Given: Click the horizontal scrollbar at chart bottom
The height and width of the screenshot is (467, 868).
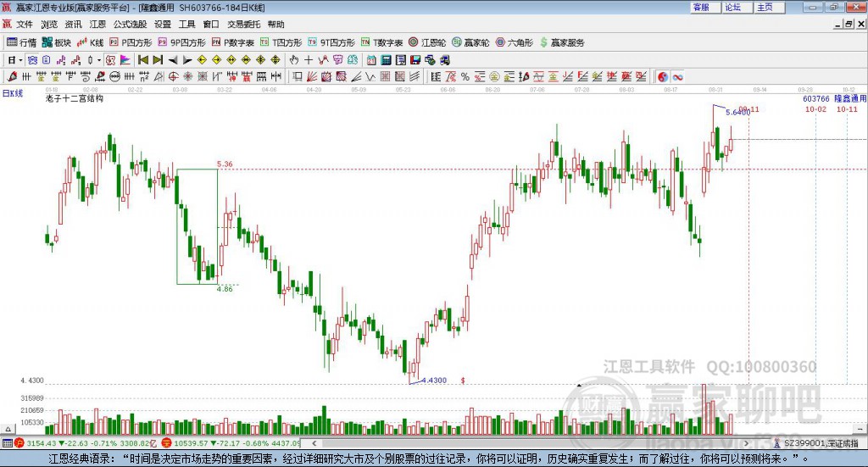Looking at the screenshot, I should (x=531, y=443).
